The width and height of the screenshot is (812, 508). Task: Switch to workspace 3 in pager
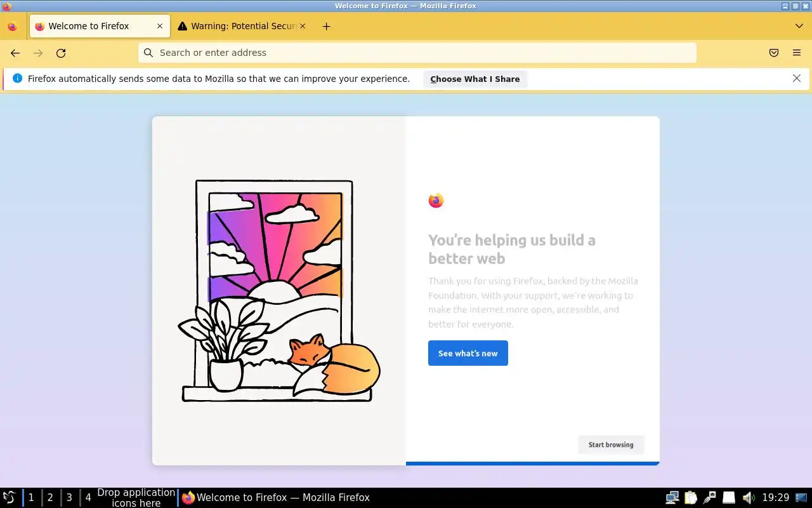pos(69,497)
